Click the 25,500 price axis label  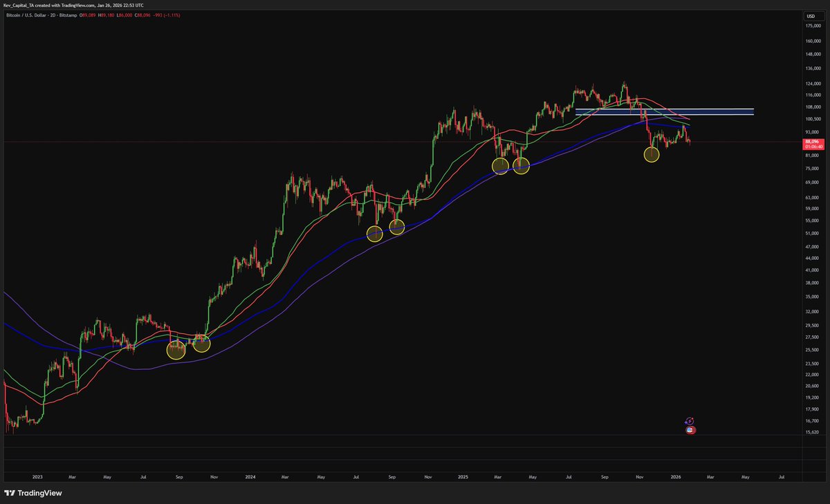(x=811, y=349)
